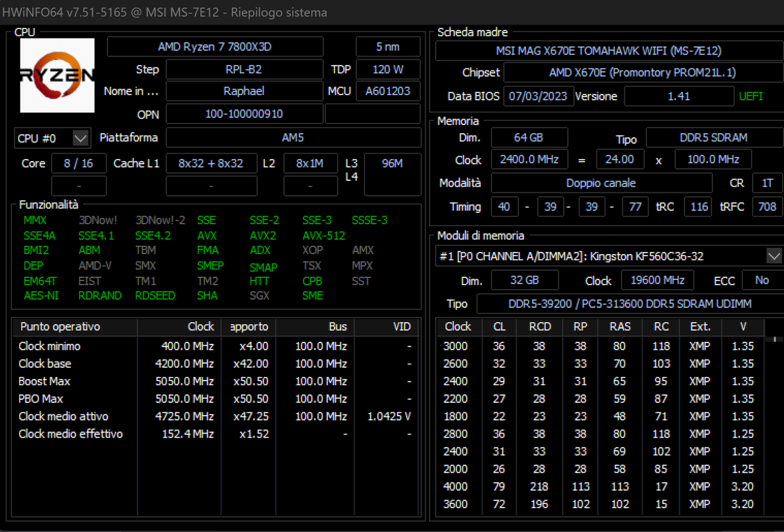Select the 1800 clock XMP row
This screenshot has height=532, width=784.
pyautogui.click(x=600, y=416)
